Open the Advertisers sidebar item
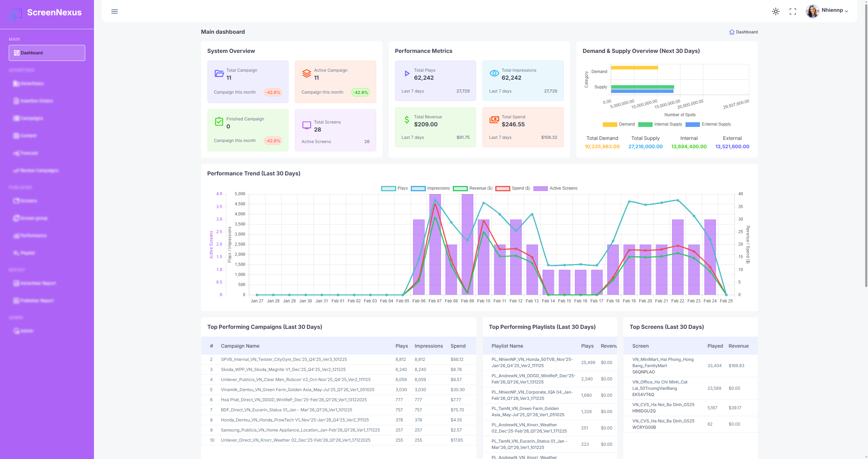The height and width of the screenshot is (459, 868). [x=32, y=84]
